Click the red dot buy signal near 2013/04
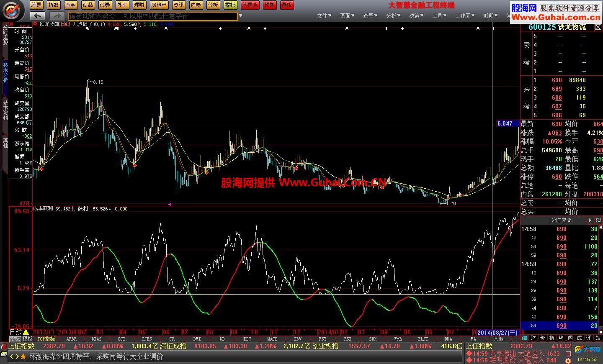The image size is (603, 364). (134, 165)
